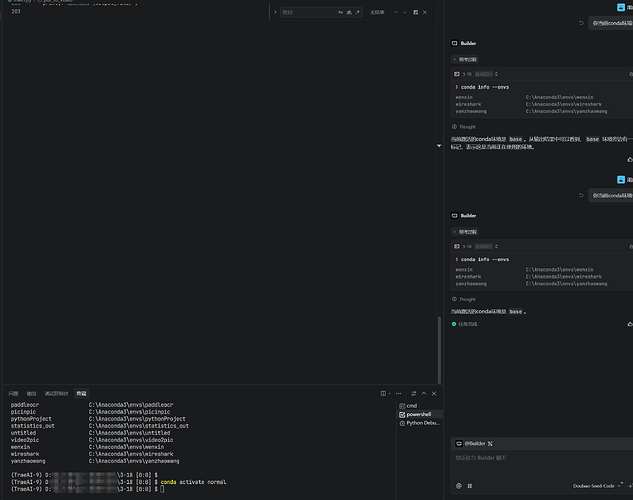
Task: Click first Thought clock icon
Action: 454,127
